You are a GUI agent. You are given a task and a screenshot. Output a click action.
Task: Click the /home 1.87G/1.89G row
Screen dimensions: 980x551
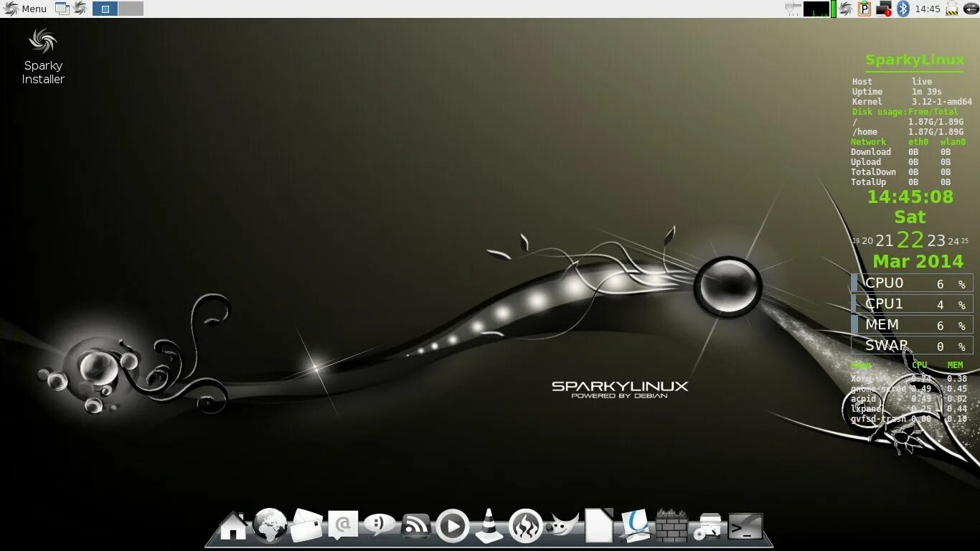908,132
